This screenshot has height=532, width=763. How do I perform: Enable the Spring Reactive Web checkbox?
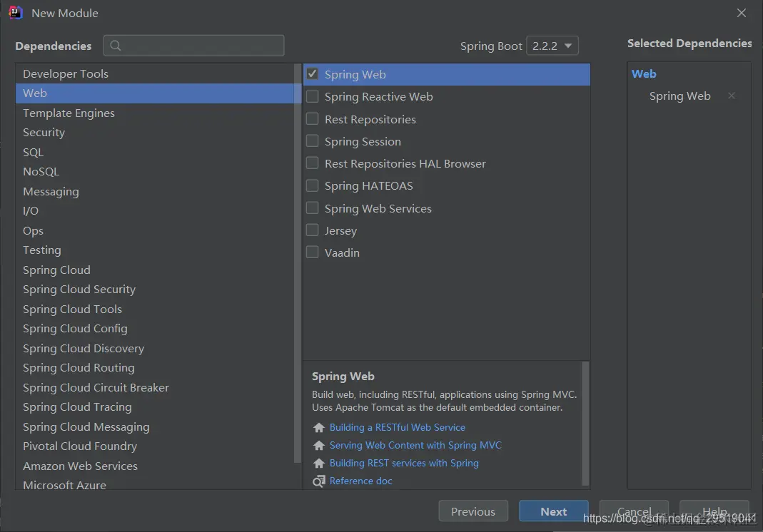point(313,96)
